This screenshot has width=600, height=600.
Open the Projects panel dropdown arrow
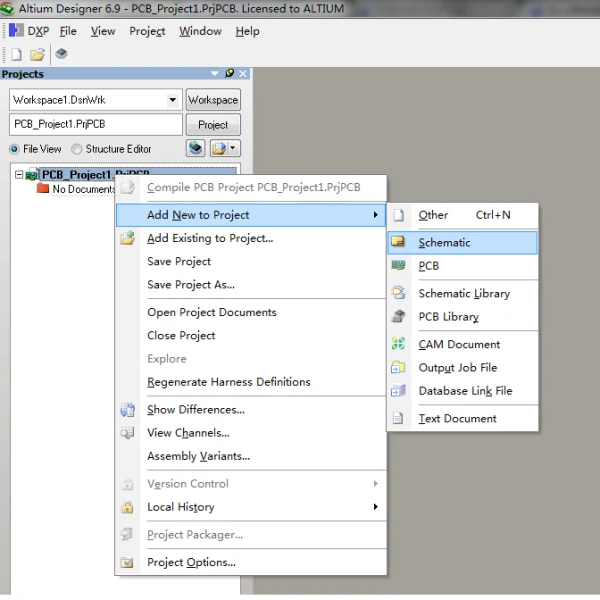pos(215,73)
